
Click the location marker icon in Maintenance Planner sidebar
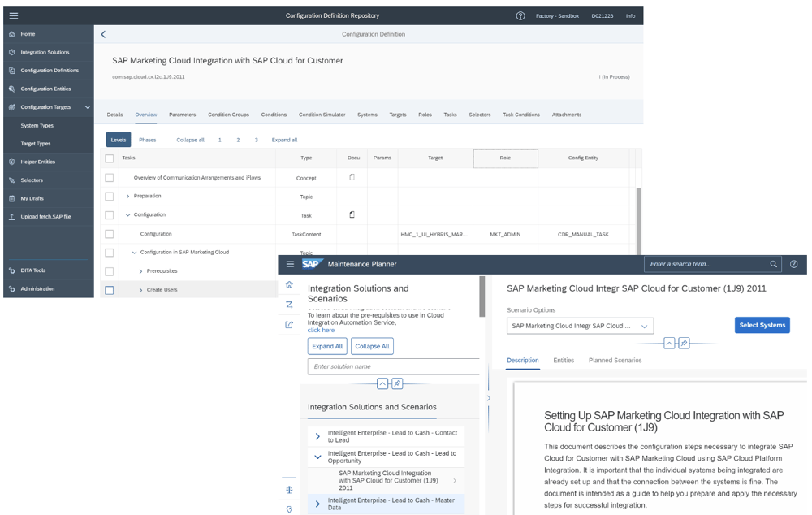[290, 509]
